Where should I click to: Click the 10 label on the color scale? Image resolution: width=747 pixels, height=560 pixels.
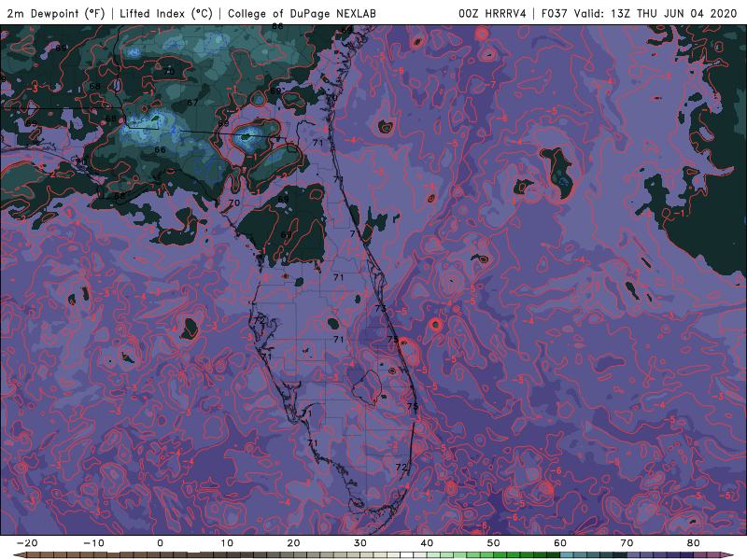tap(227, 543)
